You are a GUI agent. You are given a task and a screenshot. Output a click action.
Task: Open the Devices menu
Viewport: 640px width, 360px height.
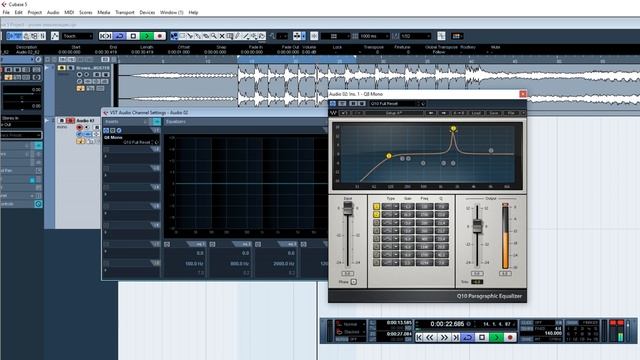(147, 12)
